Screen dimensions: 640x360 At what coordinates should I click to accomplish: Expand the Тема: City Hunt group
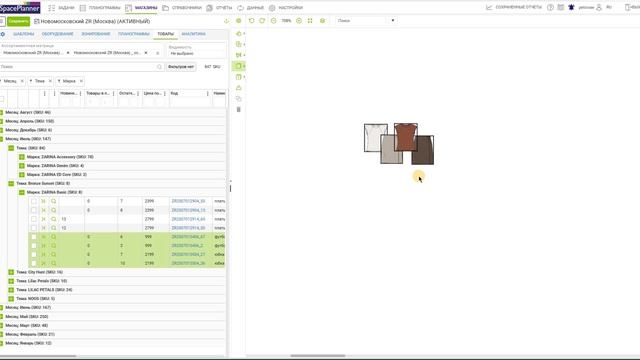coord(11,272)
